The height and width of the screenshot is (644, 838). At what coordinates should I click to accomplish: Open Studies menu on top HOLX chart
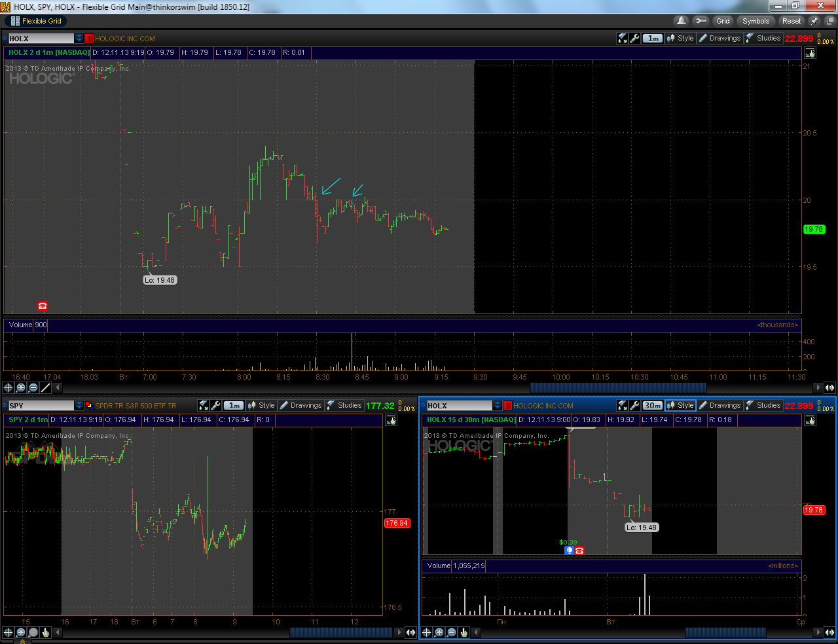pos(763,38)
